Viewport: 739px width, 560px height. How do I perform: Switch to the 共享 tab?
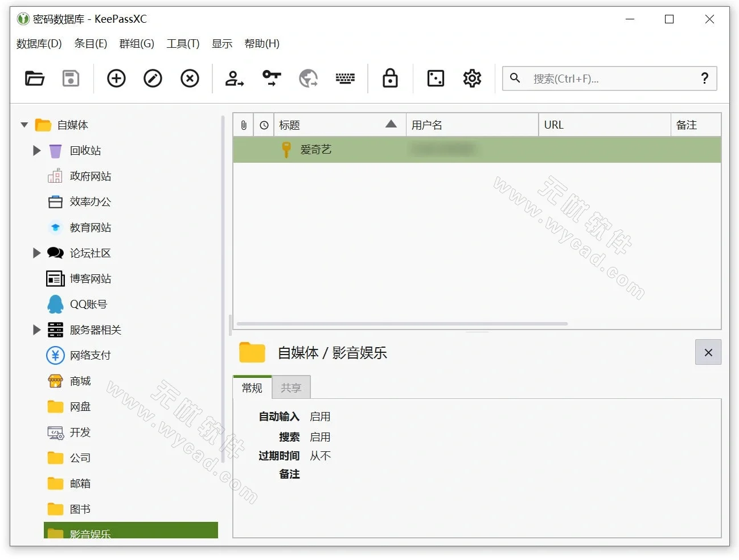point(291,387)
